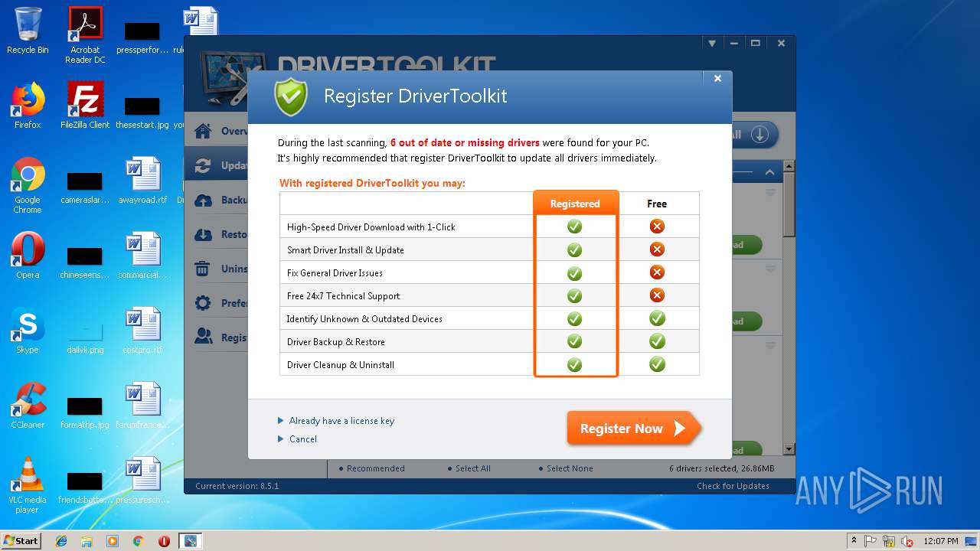Select the thesestart.jpg desktop file
This screenshot has height=551, width=980.
pyautogui.click(x=142, y=112)
